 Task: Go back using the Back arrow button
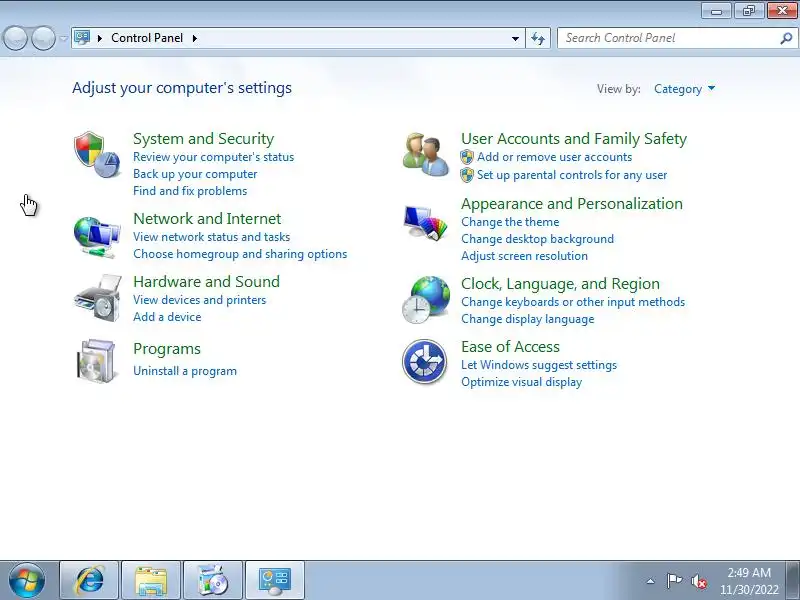15,38
